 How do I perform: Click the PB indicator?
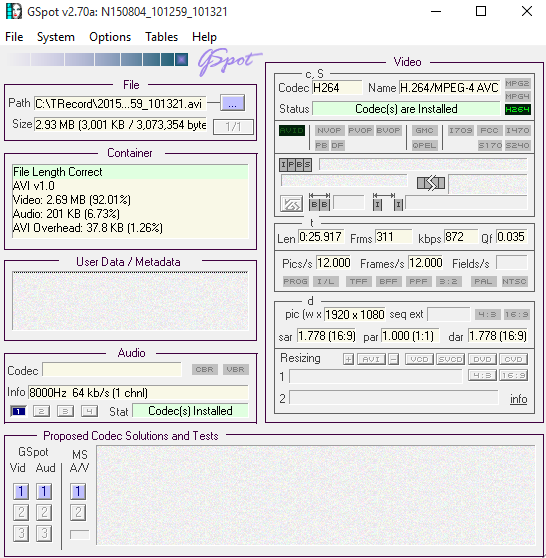(321, 145)
